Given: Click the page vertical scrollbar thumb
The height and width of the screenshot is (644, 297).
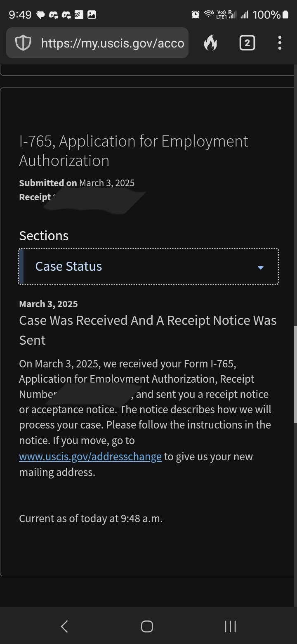Looking at the screenshot, I should coord(295,374).
